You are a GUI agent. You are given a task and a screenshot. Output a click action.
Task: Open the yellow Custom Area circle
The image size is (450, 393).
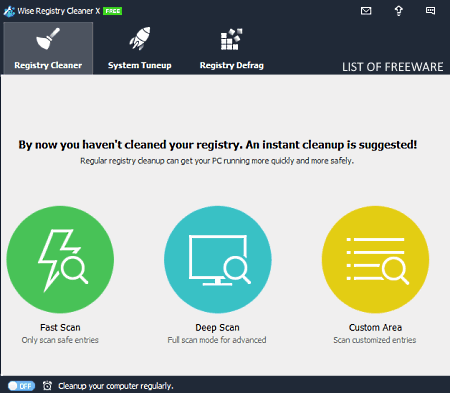pyautogui.click(x=375, y=259)
